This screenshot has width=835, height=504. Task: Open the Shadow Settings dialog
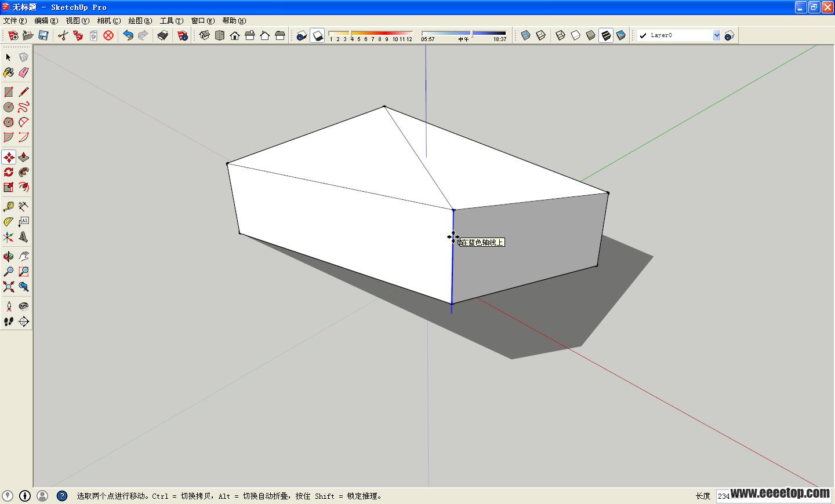302,36
